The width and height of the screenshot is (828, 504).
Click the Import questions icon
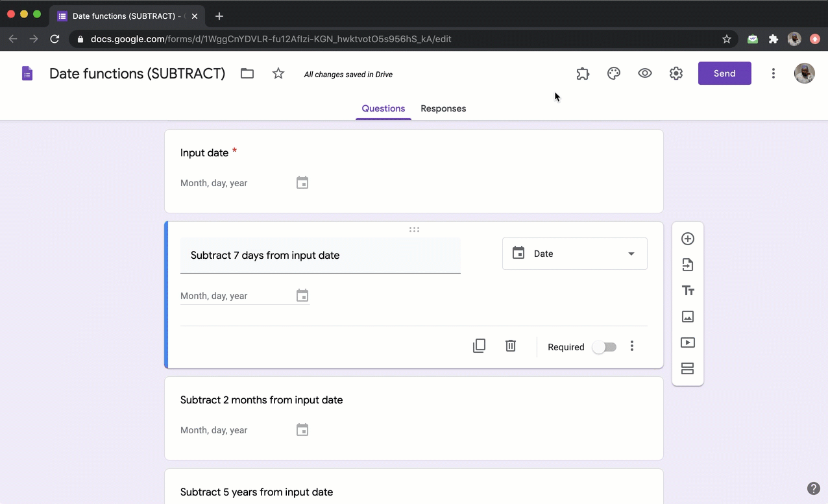click(688, 265)
